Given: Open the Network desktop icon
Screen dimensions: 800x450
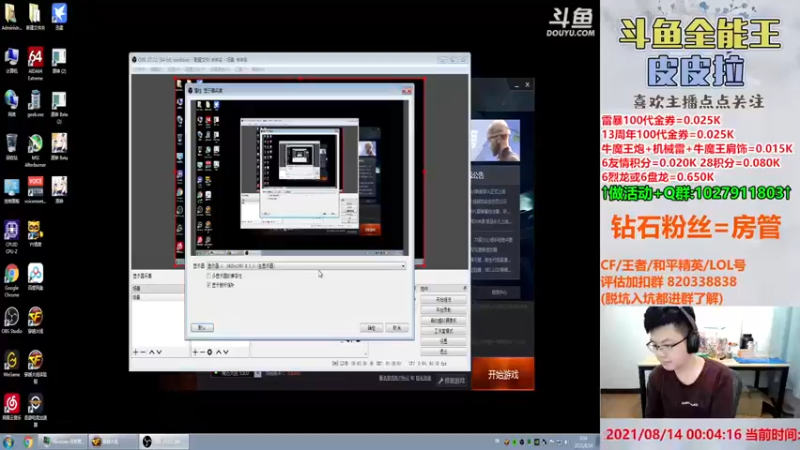Looking at the screenshot, I should pos(11,104).
